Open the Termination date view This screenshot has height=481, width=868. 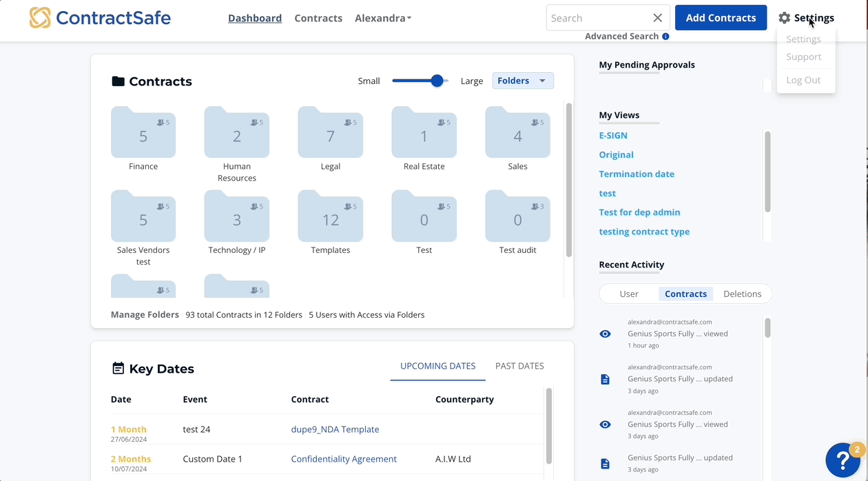(637, 174)
